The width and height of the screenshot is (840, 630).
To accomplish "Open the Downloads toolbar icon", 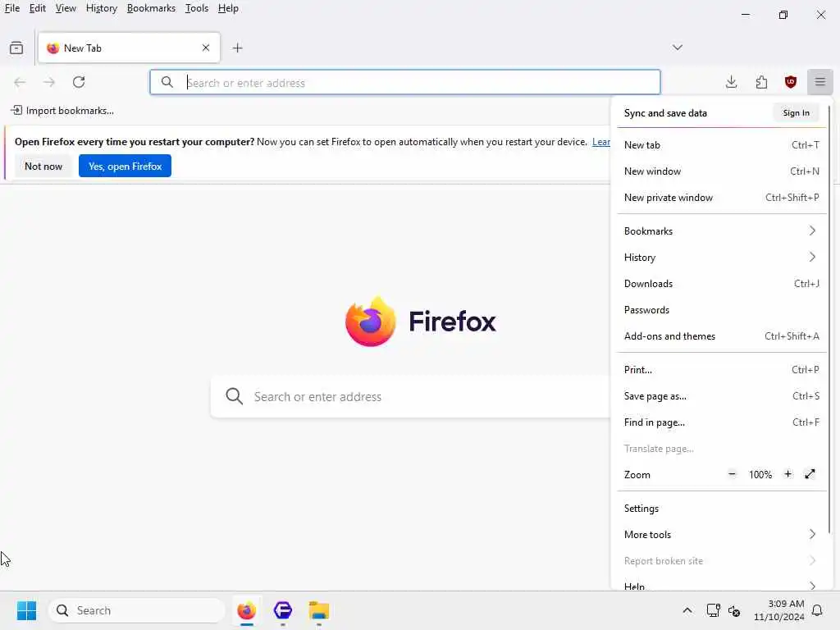I will [x=731, y=82].
